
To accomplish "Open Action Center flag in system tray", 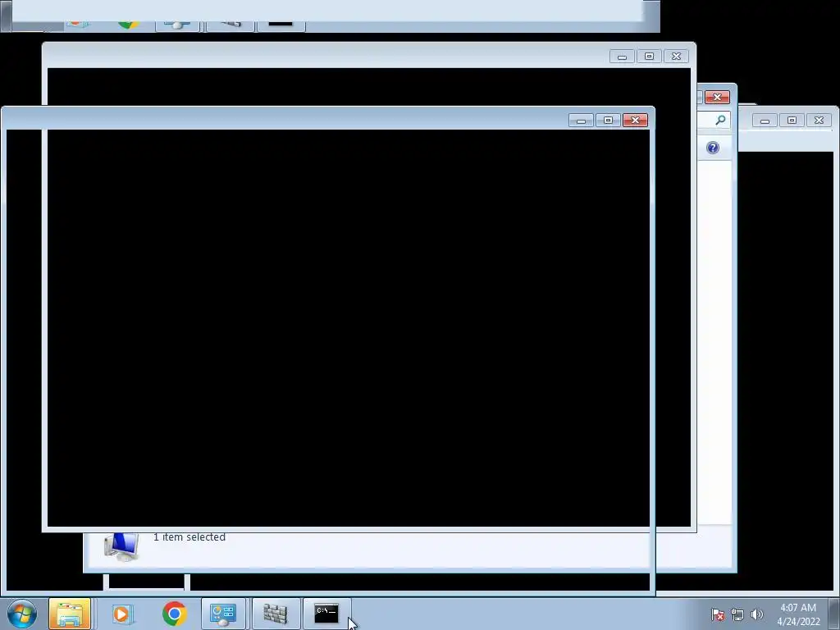I will click(x=718, y=614).
